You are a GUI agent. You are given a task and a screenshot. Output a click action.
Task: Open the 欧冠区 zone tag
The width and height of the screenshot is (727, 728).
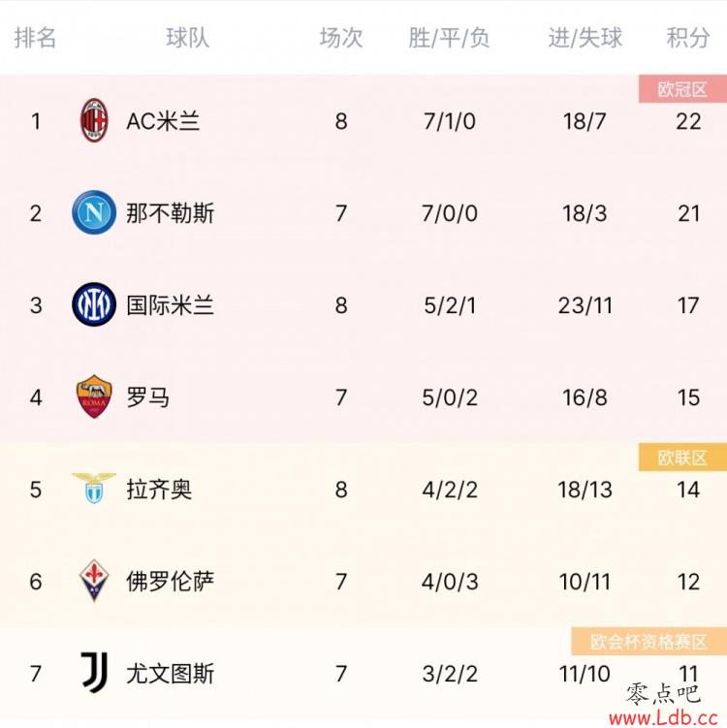tap(682, 89)
